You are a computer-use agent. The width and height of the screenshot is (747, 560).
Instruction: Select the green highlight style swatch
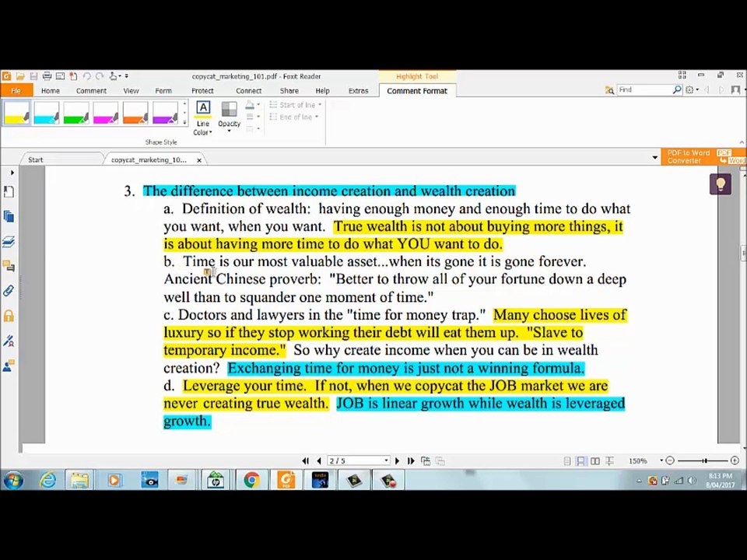[75, 113]
